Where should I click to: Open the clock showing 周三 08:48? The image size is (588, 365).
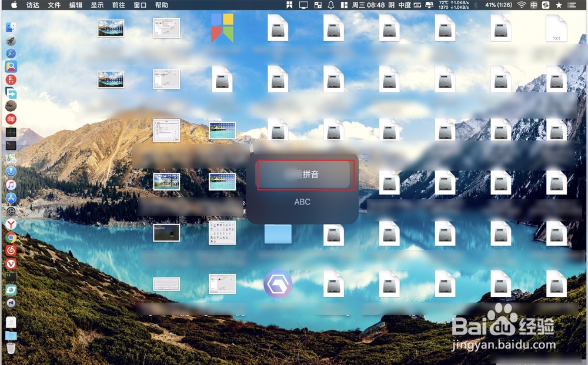pos(367,5)
